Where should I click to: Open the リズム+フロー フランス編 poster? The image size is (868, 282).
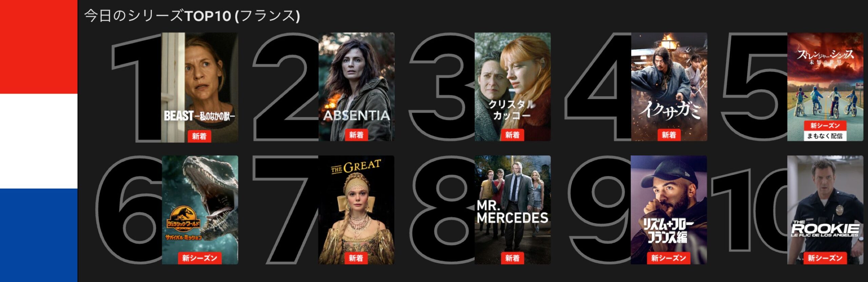[669, 210]
